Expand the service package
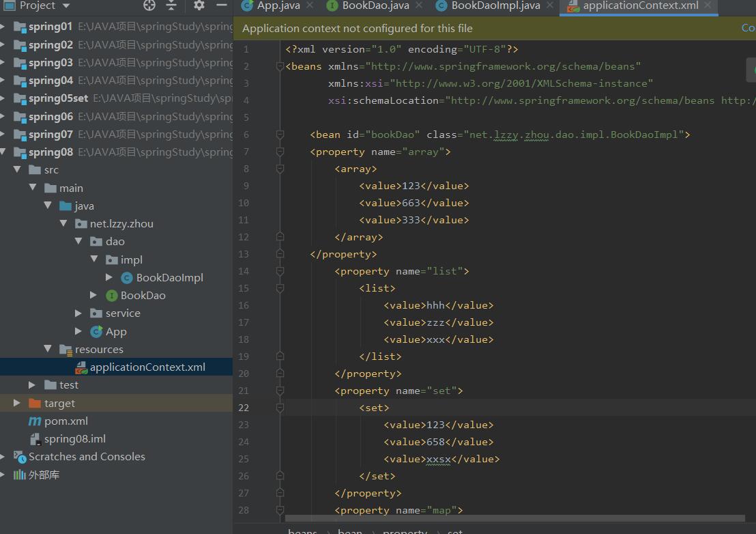Screen dimensions: 756x534 click(79, 313)
